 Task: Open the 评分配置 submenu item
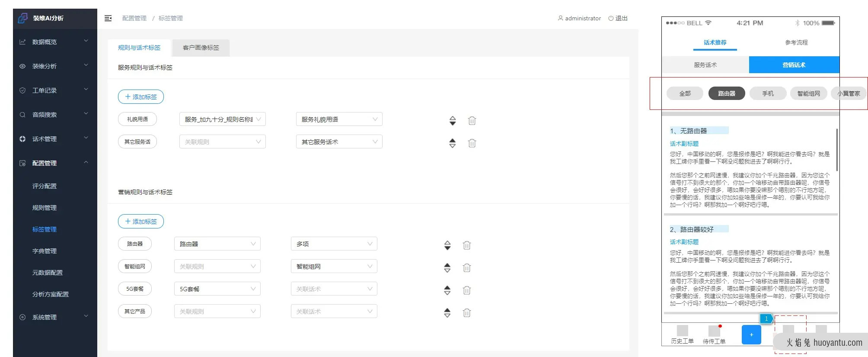tap(45, 186)
